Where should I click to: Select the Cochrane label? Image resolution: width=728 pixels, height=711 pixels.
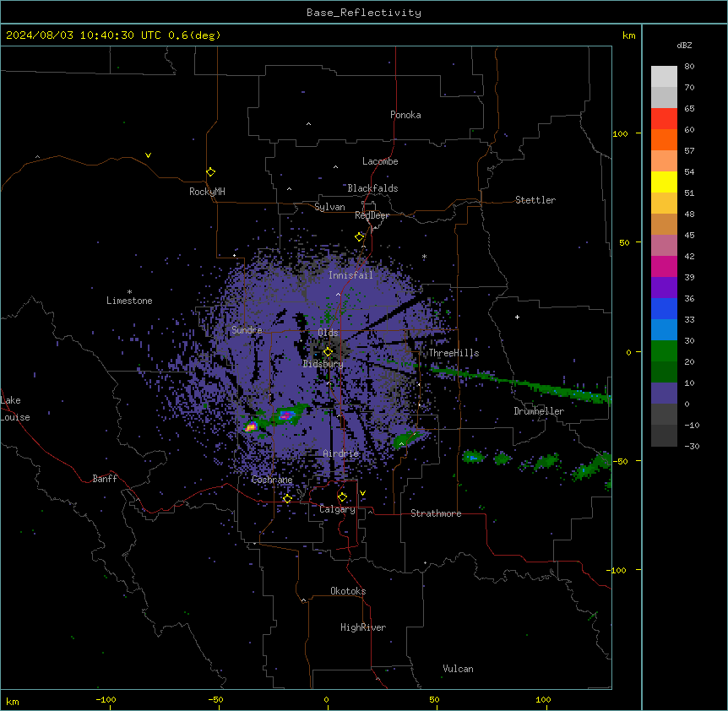click(272, 480)
